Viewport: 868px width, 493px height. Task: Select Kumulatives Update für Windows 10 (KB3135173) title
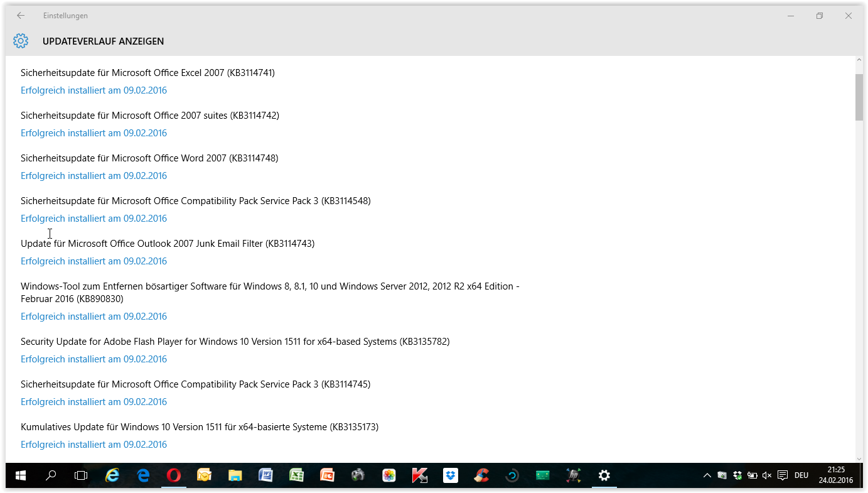(x=200, y=427)
